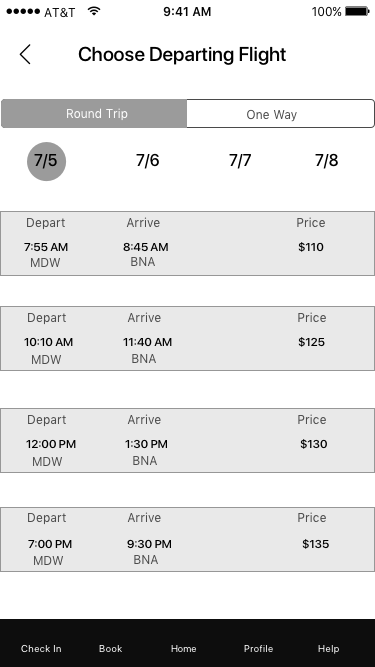Switch to One Way trip

click(x=281, y=114)
